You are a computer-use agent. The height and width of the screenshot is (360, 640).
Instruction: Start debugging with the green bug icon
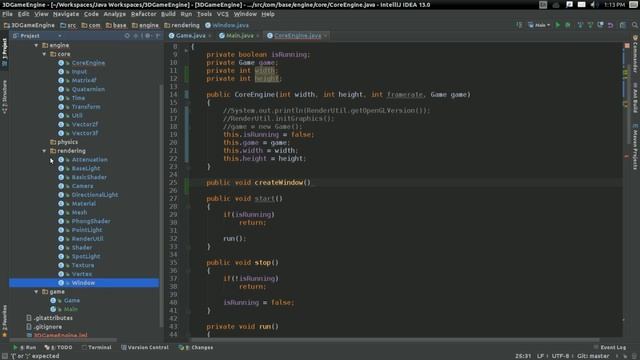[568, 25]
